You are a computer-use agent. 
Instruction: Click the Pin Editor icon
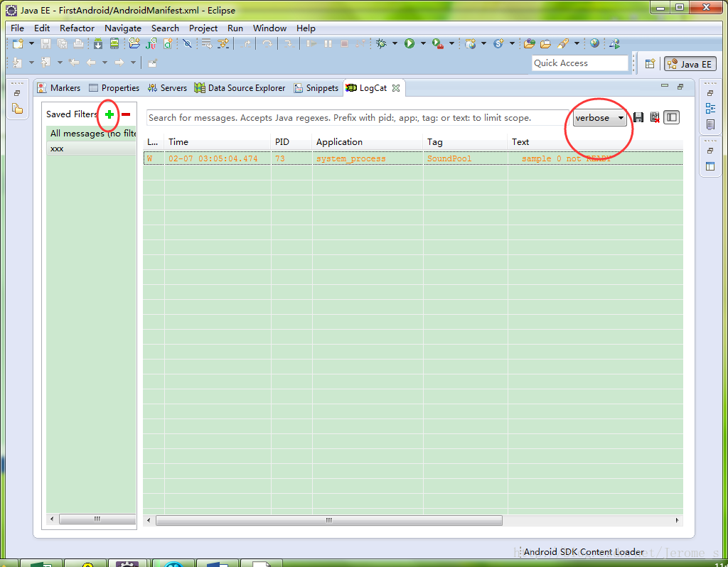coord(152,63)
